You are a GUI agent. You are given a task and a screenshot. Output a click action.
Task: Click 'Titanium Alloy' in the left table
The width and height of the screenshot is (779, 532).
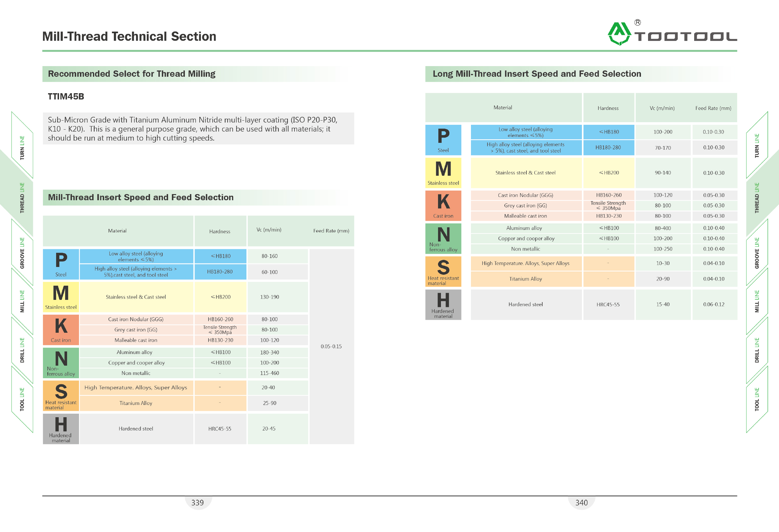(x=136, y=403)
